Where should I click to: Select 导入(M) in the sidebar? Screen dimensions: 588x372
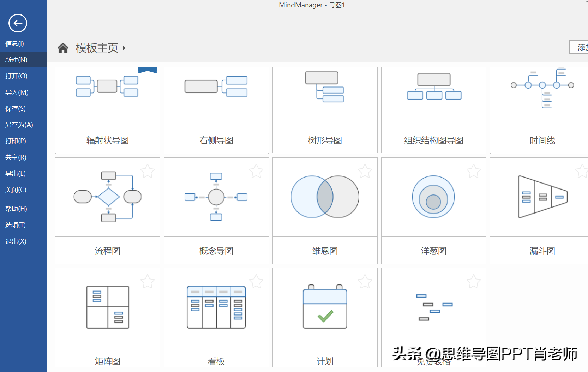pyautogui.click(x=23, y=92)
